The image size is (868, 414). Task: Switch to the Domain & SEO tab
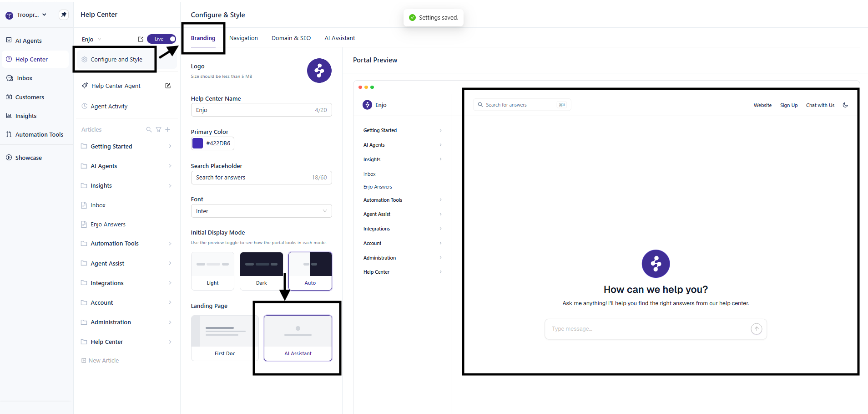point(291,38)
